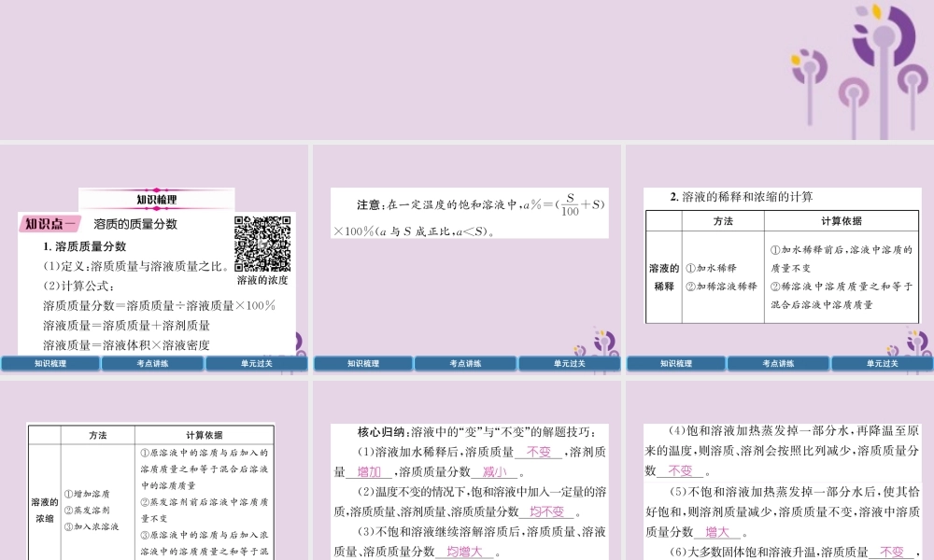934x560 pixels.
Task: Click the 知识梳理 button on first slide
Action: [x=50, y=363]
